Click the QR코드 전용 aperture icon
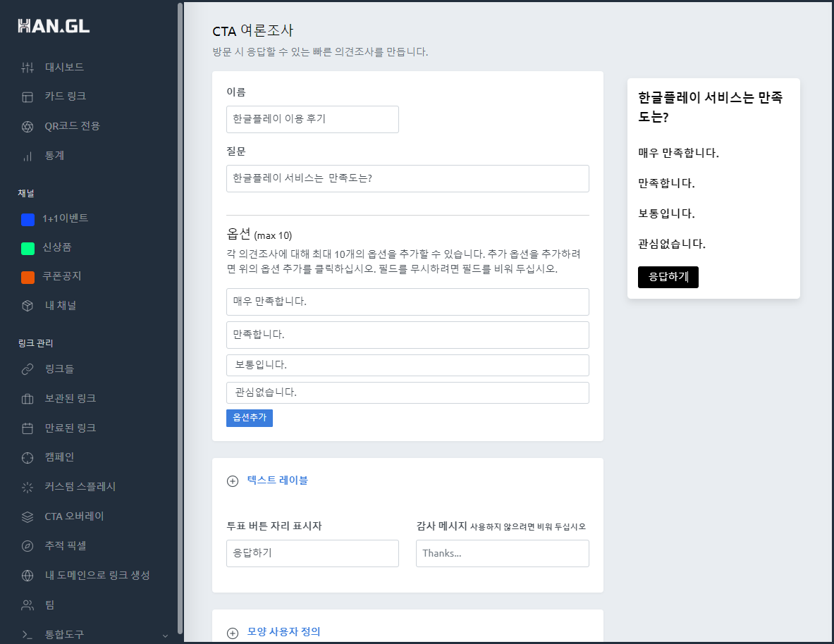Screen dimensions: 834x644 (27, 127)
